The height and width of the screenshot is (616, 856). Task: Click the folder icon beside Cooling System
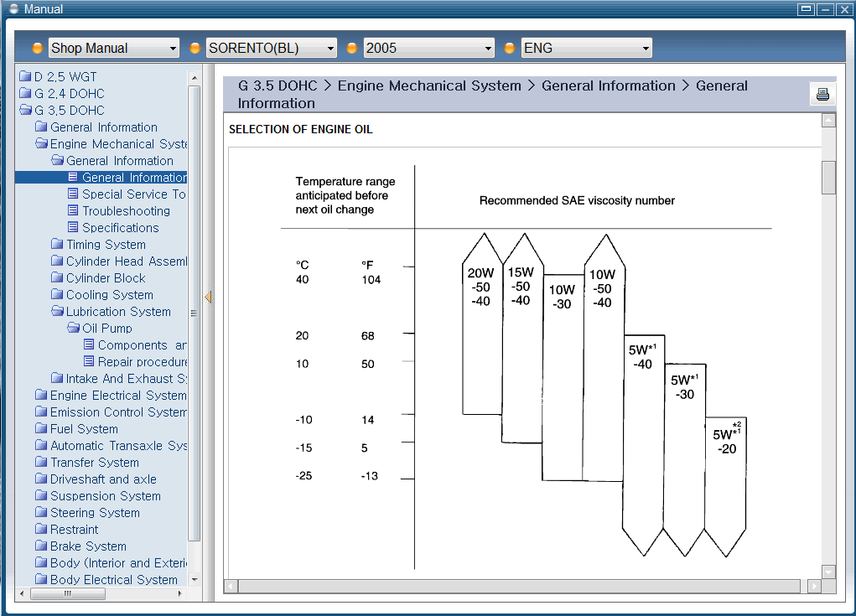pos(57,295)
